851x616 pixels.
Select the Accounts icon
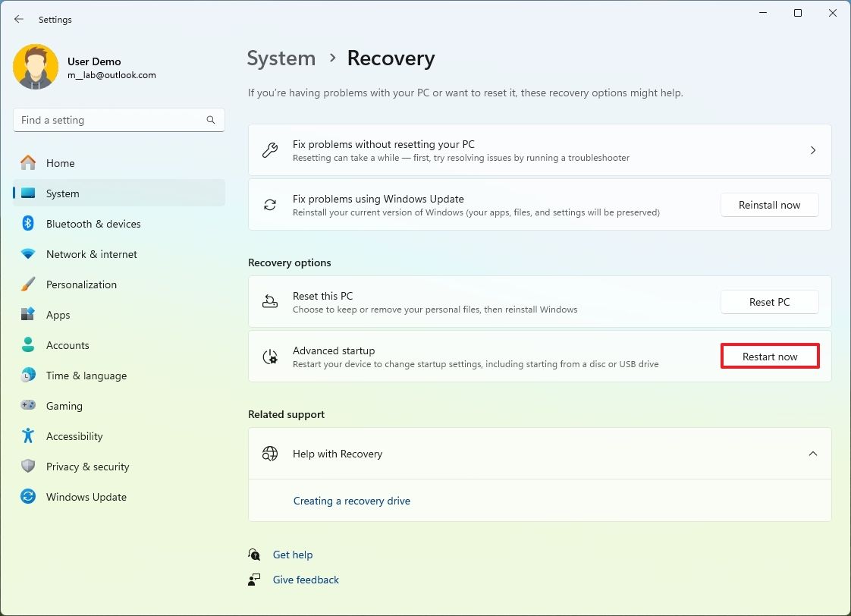(28, 344)
